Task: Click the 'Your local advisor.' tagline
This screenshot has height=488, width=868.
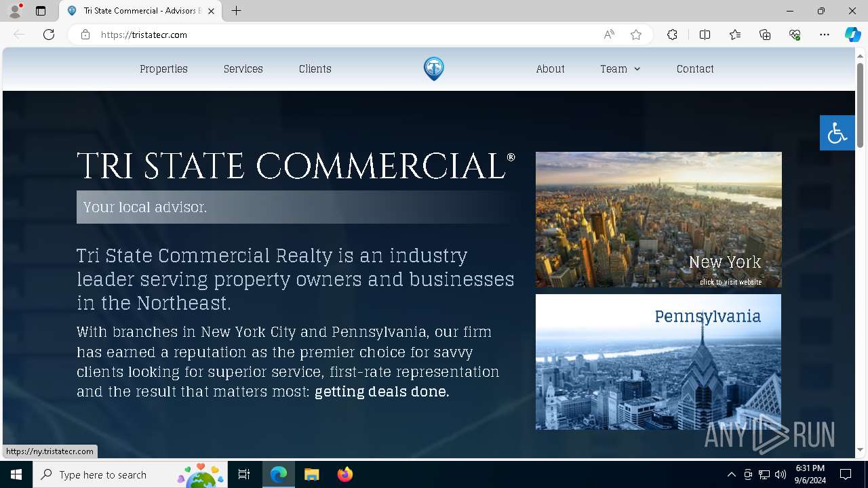Action: coord(145,207)
